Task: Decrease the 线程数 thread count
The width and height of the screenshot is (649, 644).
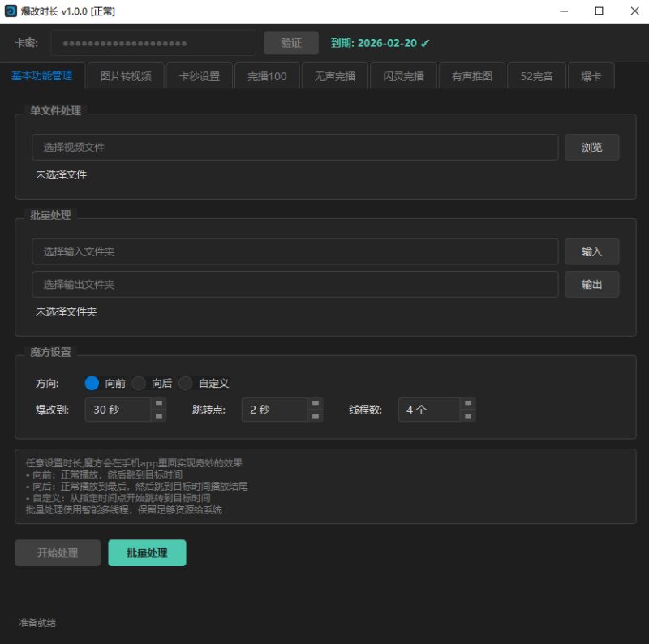Action: pos(467,416)
